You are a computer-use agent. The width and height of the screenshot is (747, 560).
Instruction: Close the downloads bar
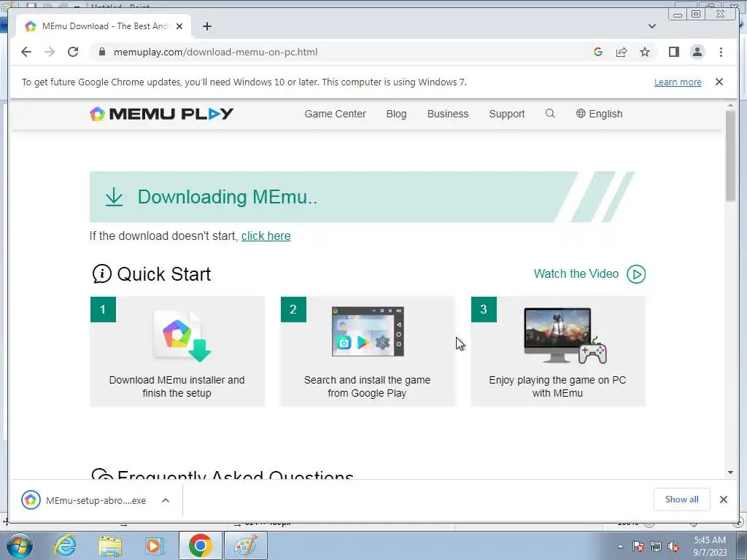click(x=723, y=499)
